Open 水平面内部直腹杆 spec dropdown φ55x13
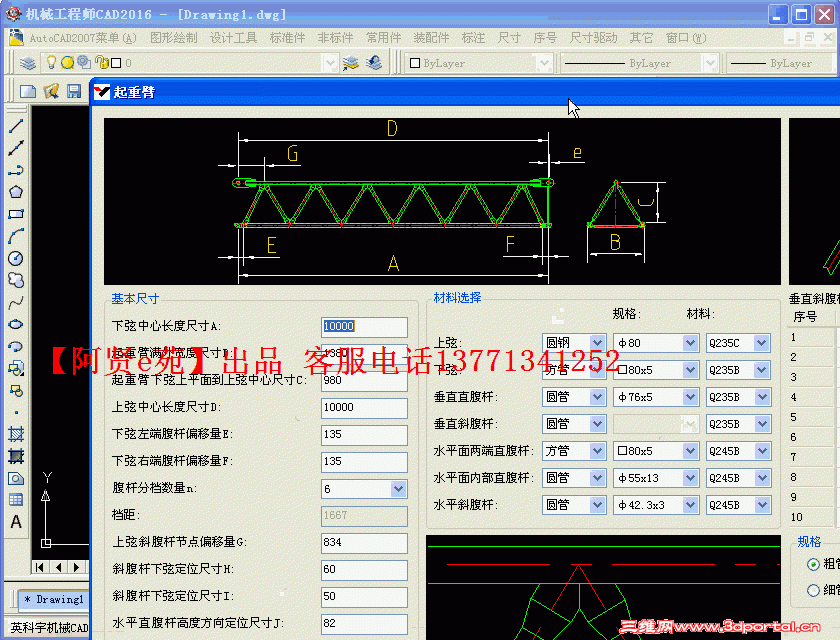Viewport: 840px width, 640px height. point(690,478)
